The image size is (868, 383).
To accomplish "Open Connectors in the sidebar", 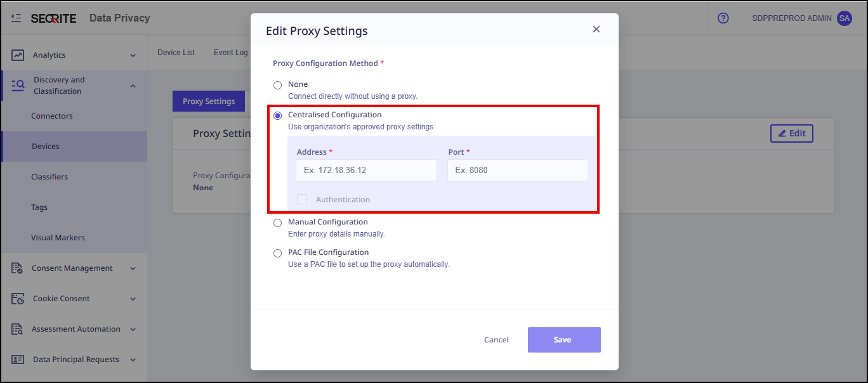I will coord(52,116).
